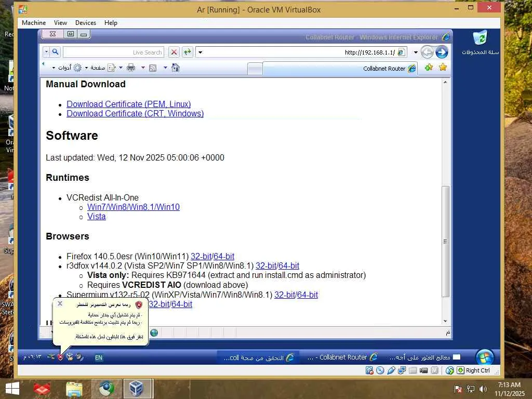Expand the address bar history dropdown
532x399 pixels.
pyautogui.click(x=201, y=52)
